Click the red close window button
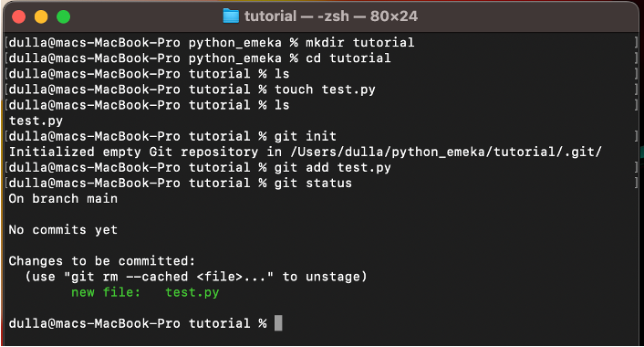The height and width of the screenshot is (347, 644). (x=19, y=16)
